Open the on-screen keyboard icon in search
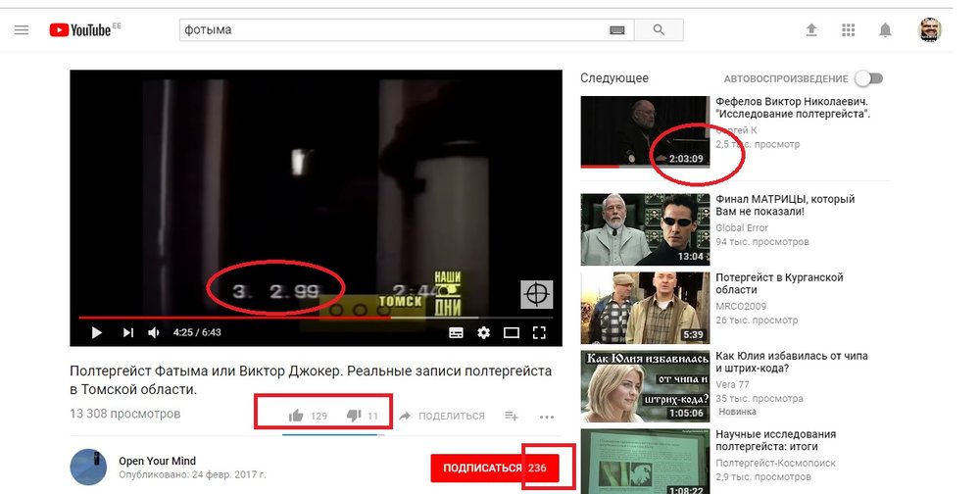 617,30
